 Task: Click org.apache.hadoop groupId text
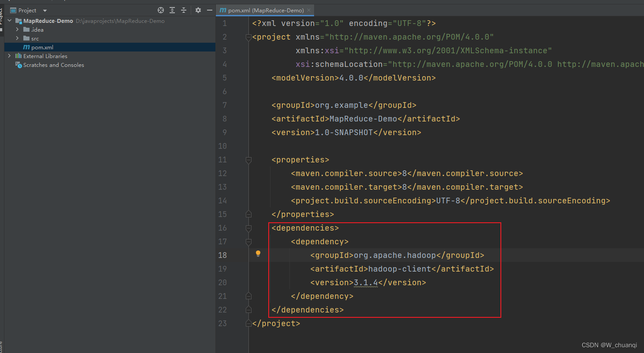[x=395, y=255]
